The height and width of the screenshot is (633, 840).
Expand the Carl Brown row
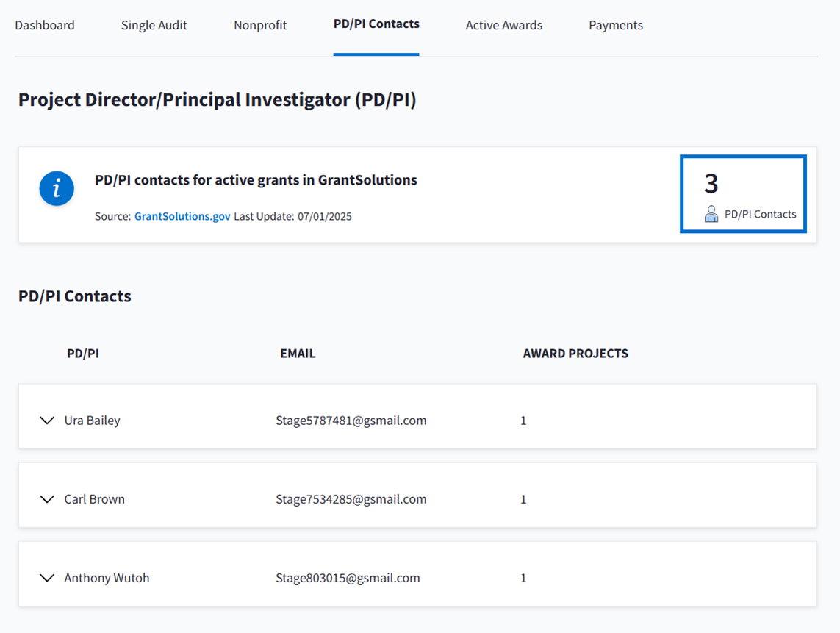click(47, 499)
